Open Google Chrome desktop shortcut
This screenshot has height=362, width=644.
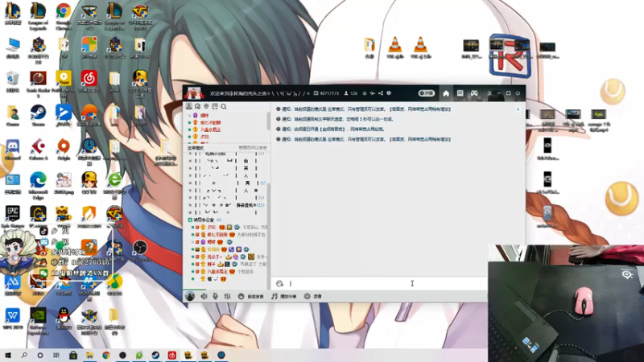64,16
